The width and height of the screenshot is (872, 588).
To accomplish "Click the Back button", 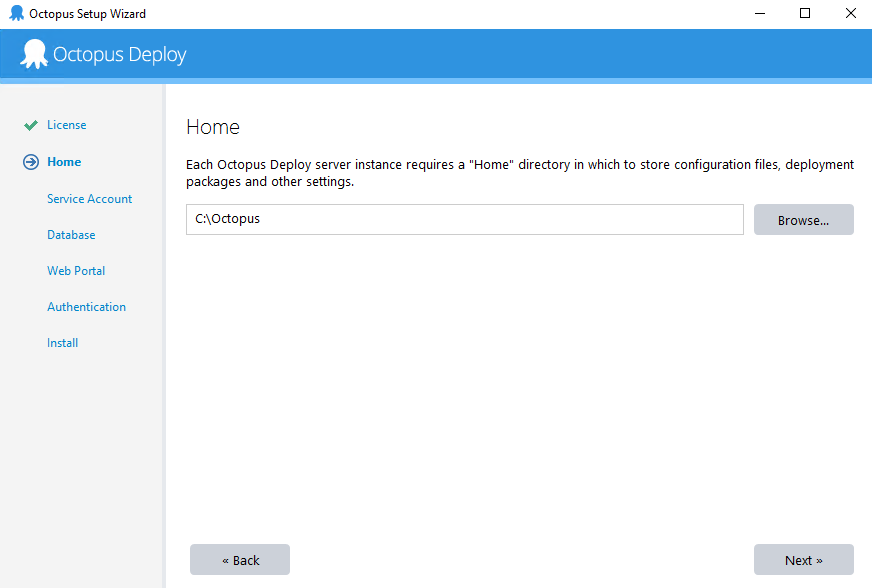I will click(240, 560).
